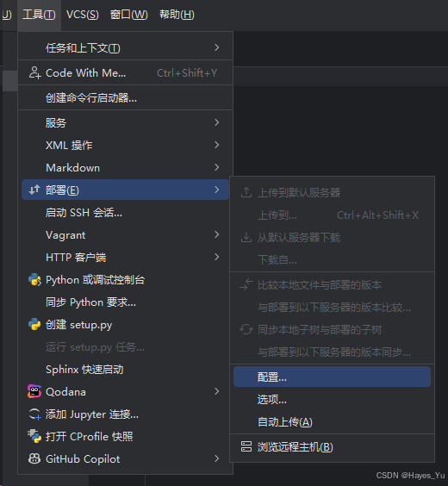Expand the 任务和上下文 submenu arrow
448x486 pixels.
tap(217, 47)
